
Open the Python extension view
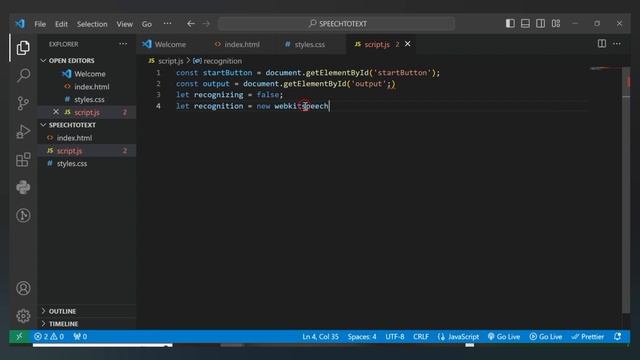[23, 187]
